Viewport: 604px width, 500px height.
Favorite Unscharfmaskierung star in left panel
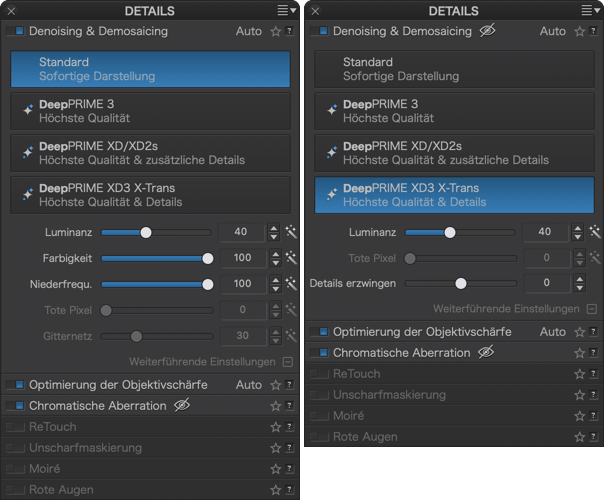[x=275, y=448]
